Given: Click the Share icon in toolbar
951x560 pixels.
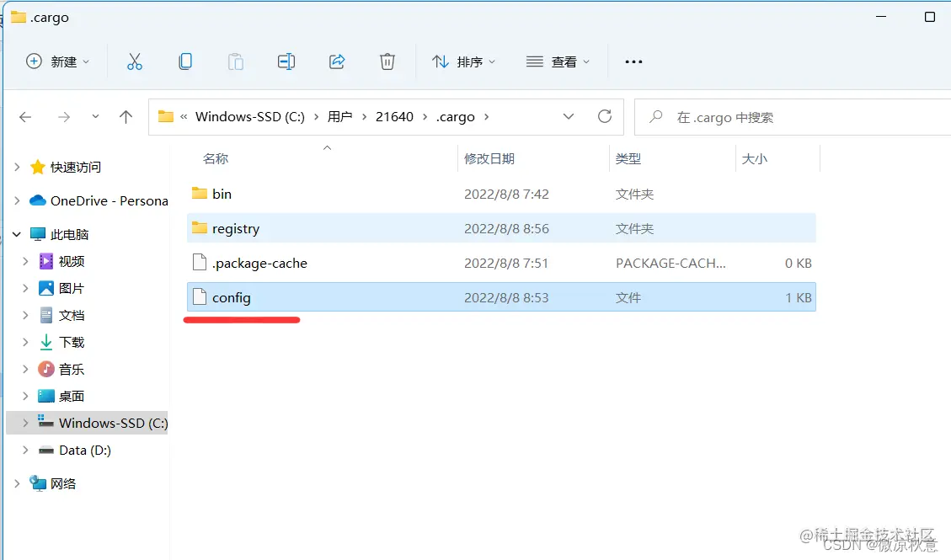Looking at the screenshot, I should coord(337,61).
